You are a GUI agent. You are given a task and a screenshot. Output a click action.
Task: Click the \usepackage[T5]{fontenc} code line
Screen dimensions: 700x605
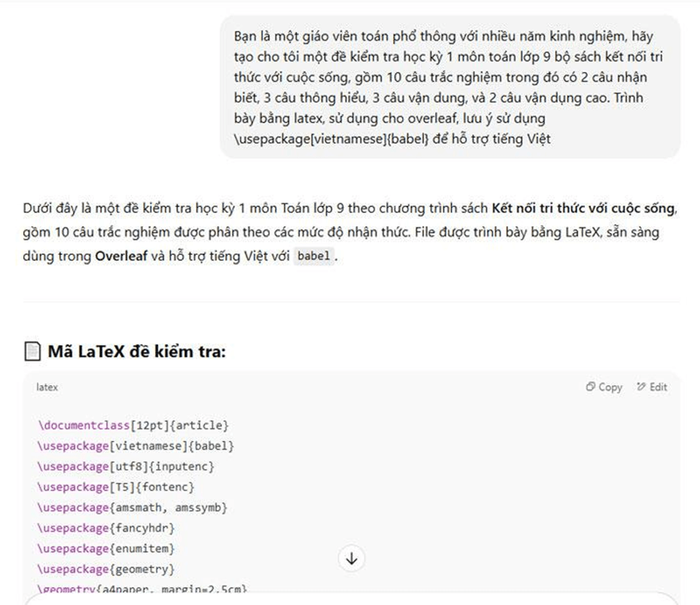click(116, 487)
